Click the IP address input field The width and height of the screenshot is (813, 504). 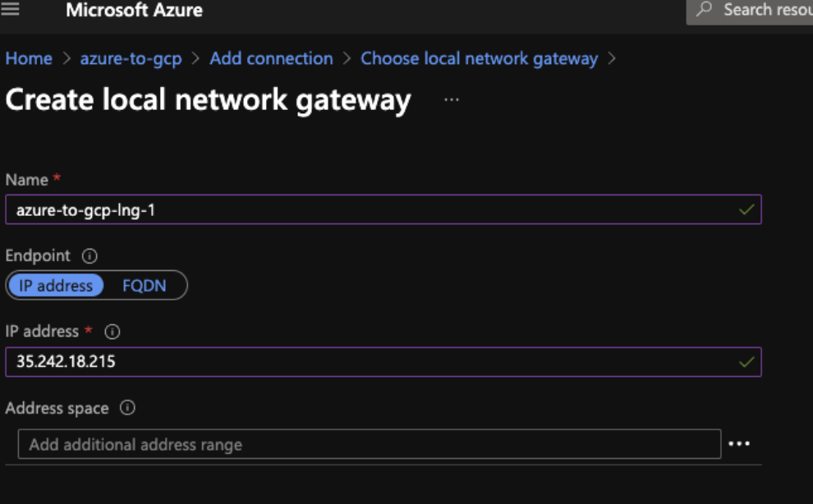point(370,362)
